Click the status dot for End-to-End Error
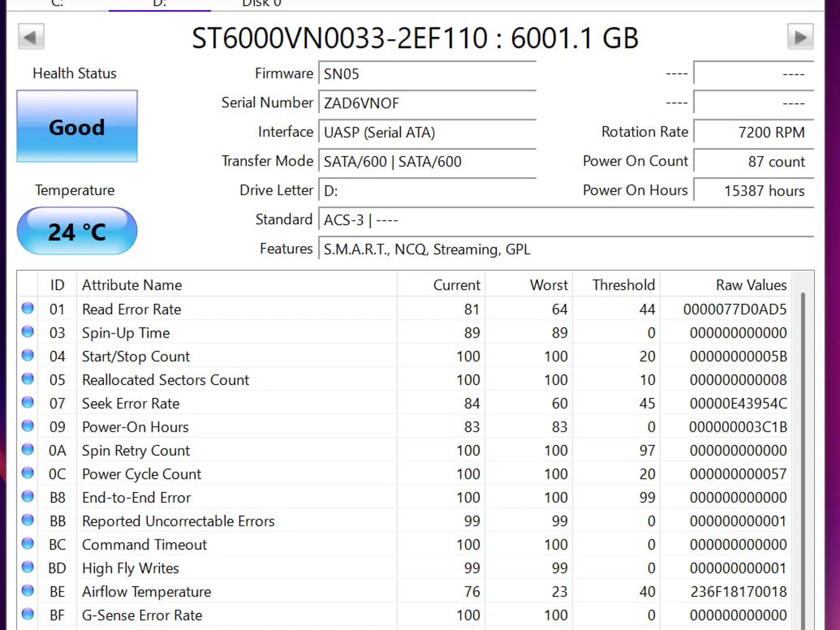Image resolution: width=840 pixels, height=630 pixels. tap(27, 496)
